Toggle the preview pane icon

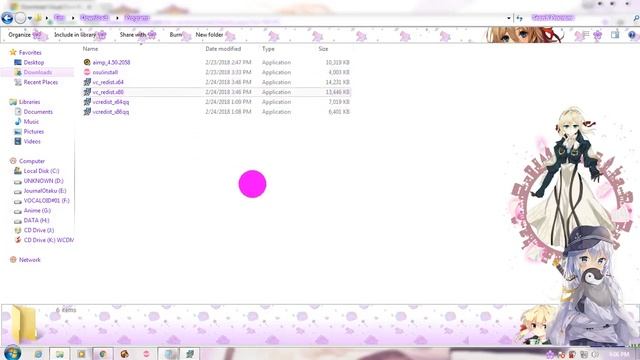(615, 35)
